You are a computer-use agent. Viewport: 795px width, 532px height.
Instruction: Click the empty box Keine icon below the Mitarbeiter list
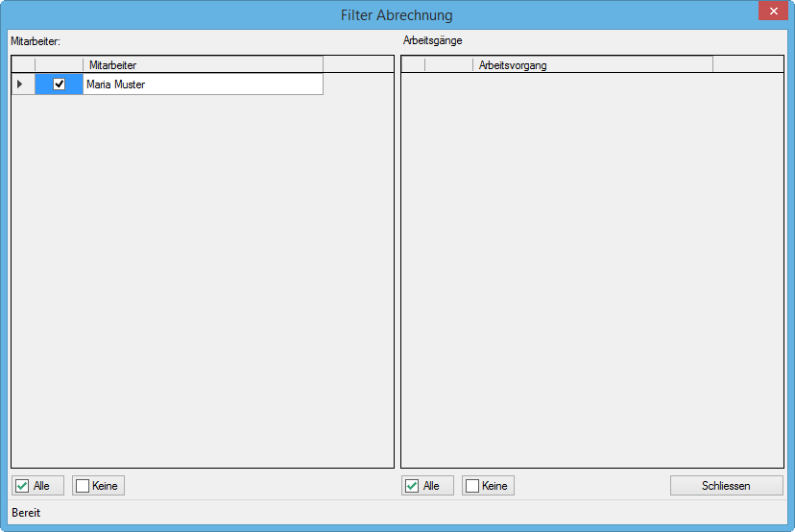[83, 486]
